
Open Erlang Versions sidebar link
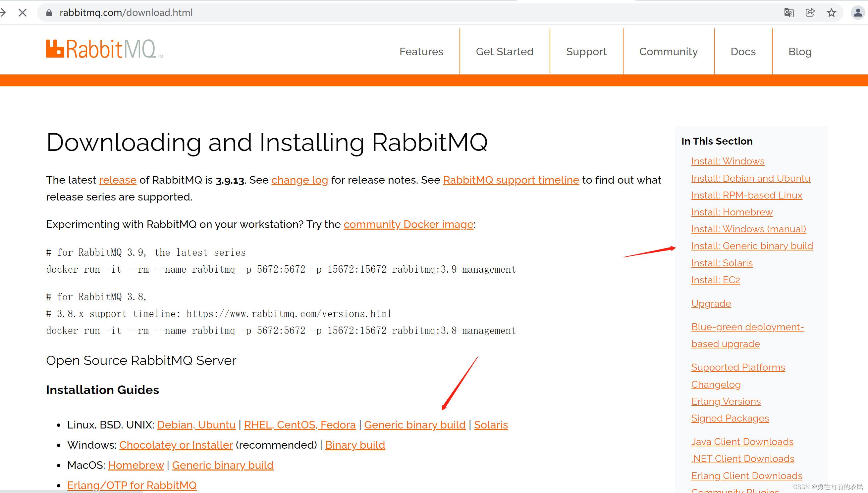(x=726, y=401)
